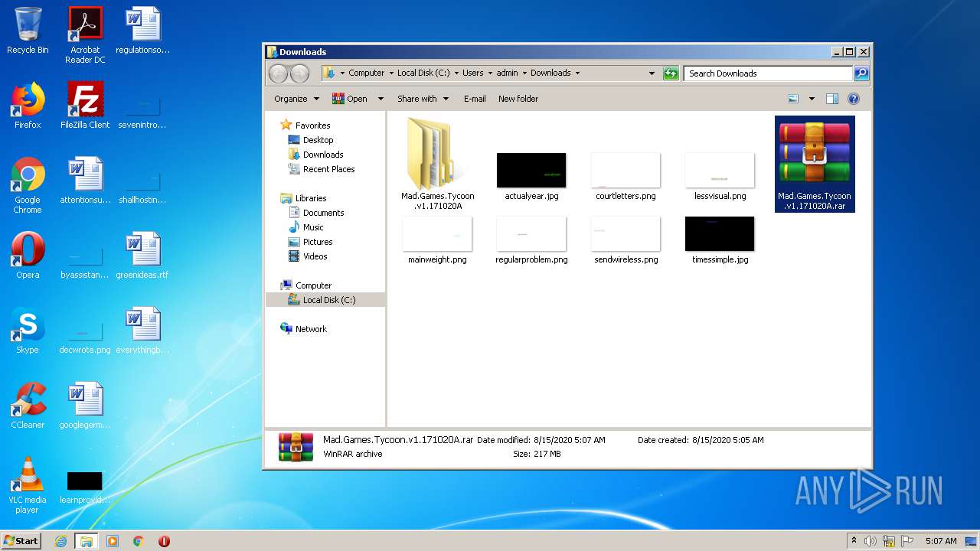Click New folder toolbar button
980x551 pixels.
pos(518,99)
